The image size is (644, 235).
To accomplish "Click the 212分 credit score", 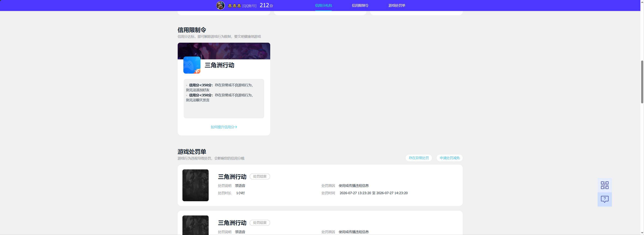I will tap(266, 5).
